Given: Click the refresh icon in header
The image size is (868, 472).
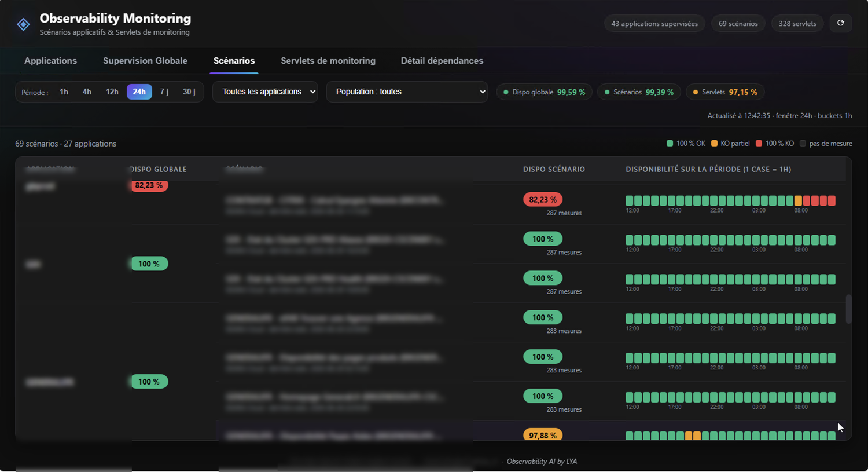Looking at the screenshot, I should tap(840, 23).
